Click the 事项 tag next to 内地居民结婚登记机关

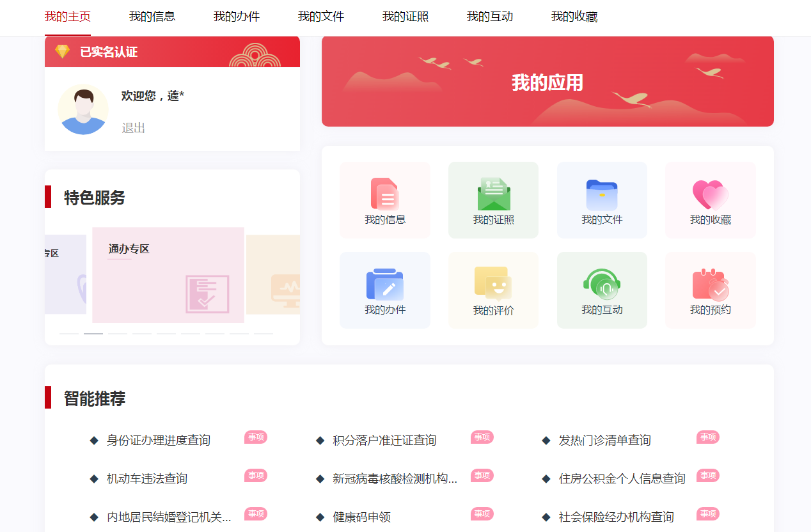point(256,514)
